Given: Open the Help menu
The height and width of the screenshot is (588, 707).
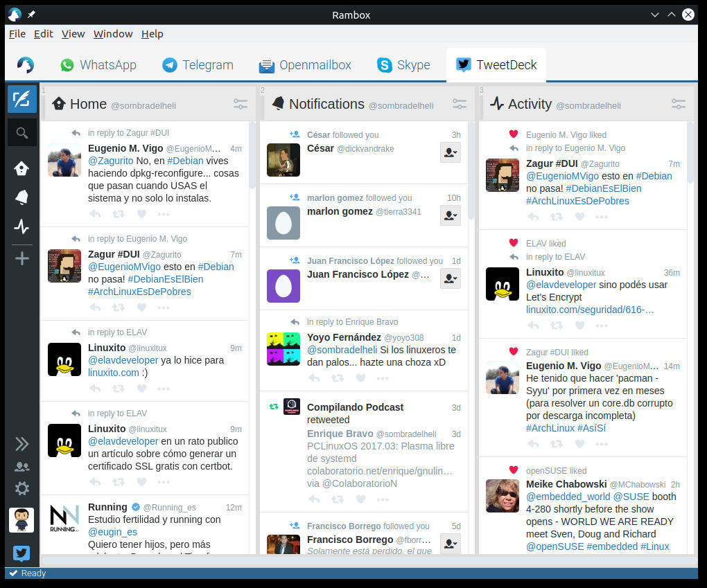Looking at the screenshot, I should (152, 34).
